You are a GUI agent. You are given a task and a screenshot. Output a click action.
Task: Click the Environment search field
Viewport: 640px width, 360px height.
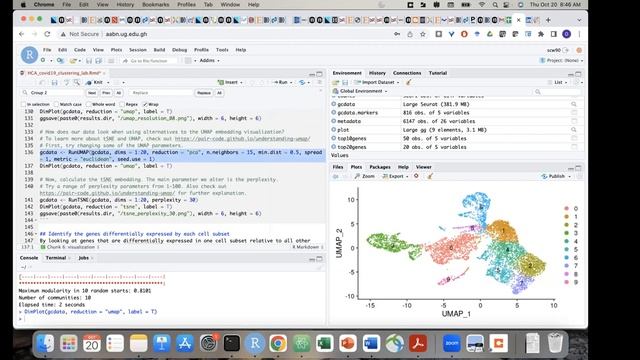(557, 92)
